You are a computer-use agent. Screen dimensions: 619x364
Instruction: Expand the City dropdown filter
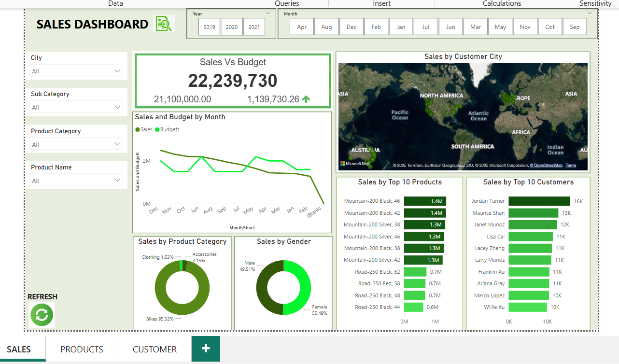click(117, 71)
